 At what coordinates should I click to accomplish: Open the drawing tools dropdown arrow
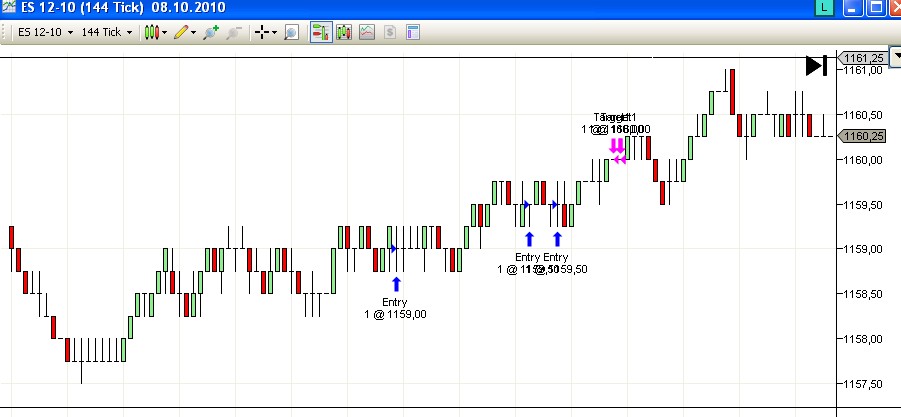click(x=193, y=32)
